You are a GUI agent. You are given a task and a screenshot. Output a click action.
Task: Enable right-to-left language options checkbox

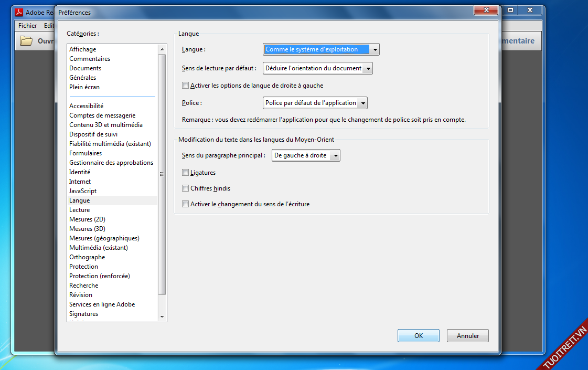coord(185,86)
